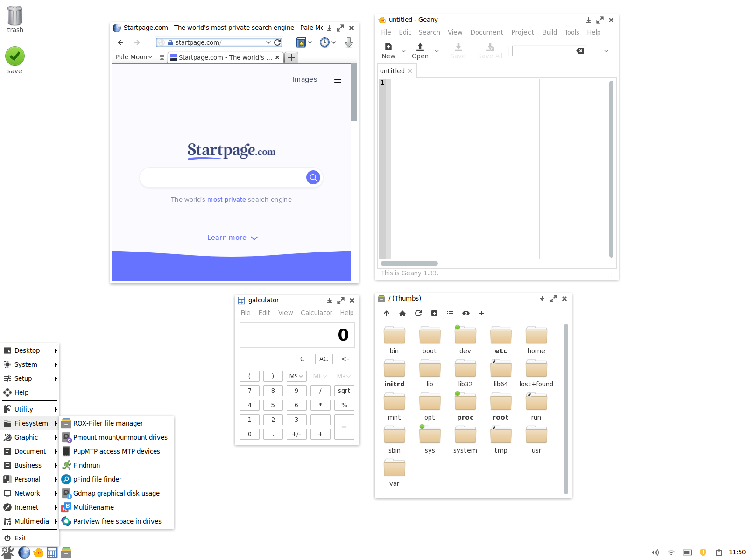Image resolution: width=747 pixels, height=560 pixels.
Task: Open the etc folder
Action: coord(501,340)
